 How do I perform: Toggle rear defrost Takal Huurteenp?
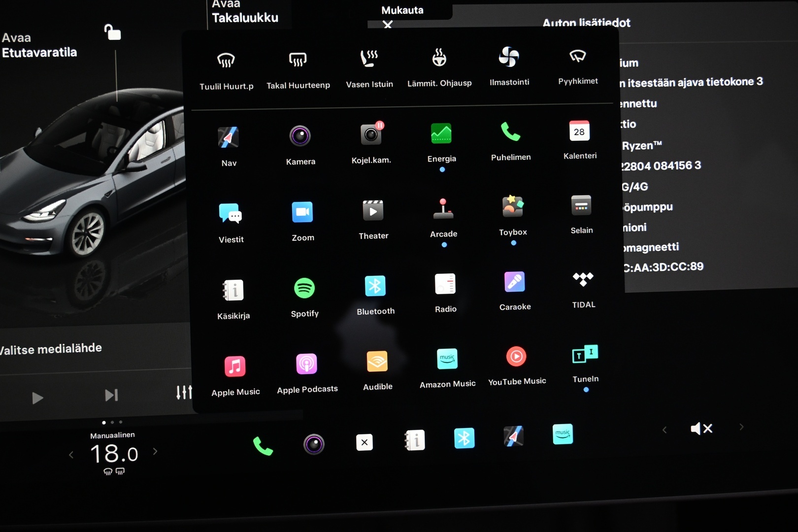pos(298,69)
